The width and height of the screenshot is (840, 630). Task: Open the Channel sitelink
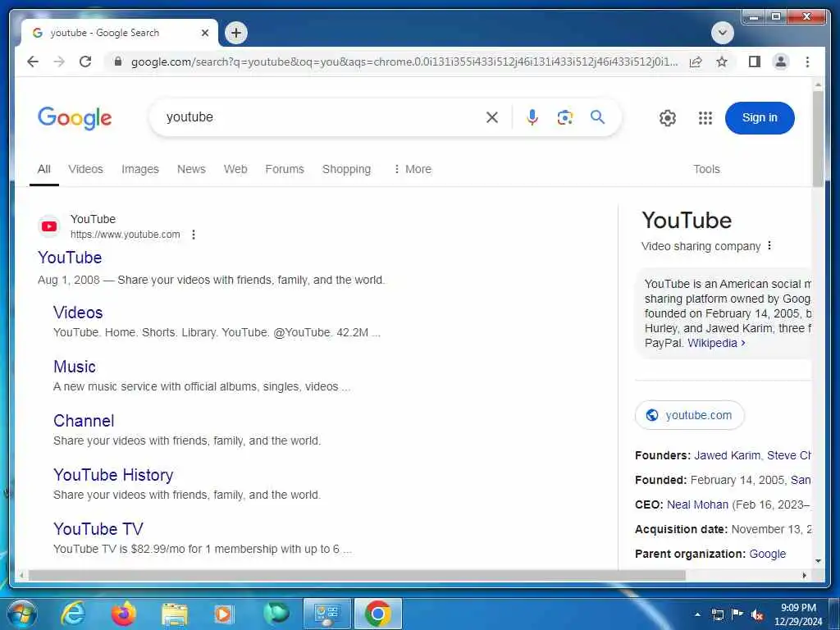point(84,421)
